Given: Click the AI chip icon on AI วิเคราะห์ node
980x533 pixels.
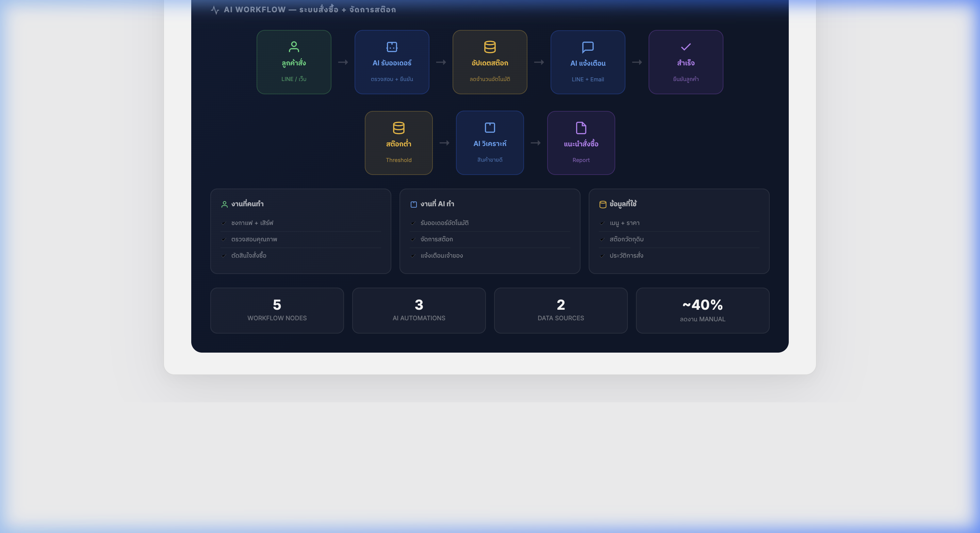Looking at the screenshot, I should [490, 128].
